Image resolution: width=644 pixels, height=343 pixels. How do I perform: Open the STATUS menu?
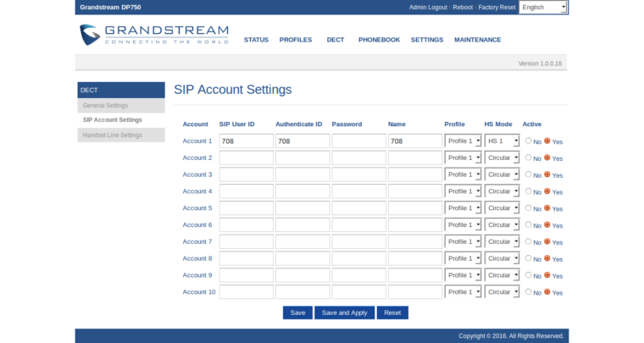coord(256,40)
